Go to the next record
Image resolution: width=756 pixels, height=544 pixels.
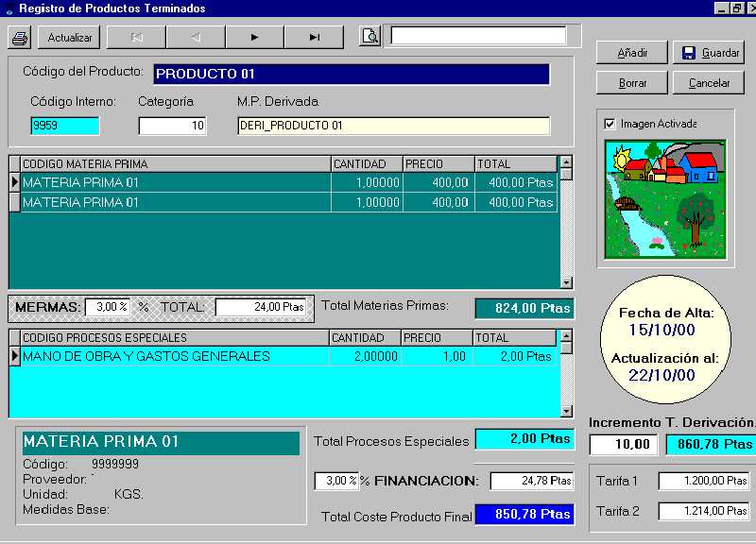coord(254,38)
